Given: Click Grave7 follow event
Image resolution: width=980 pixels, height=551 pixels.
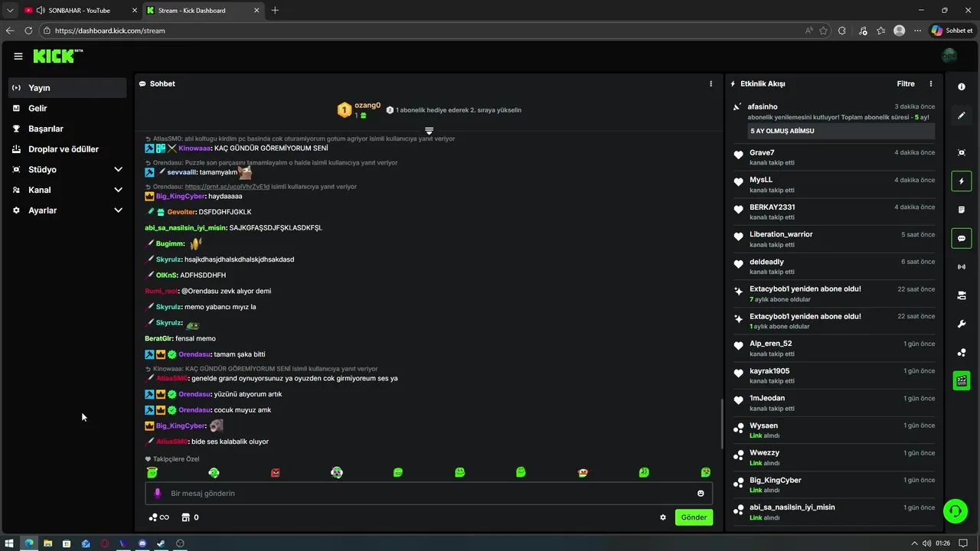Looking at the screenshot, I should point(833,158).
